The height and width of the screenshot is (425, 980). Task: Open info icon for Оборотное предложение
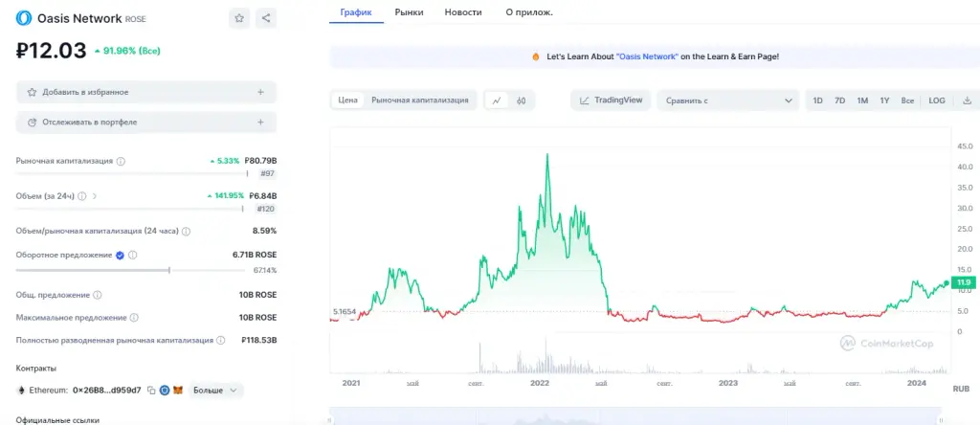(133, 255)
